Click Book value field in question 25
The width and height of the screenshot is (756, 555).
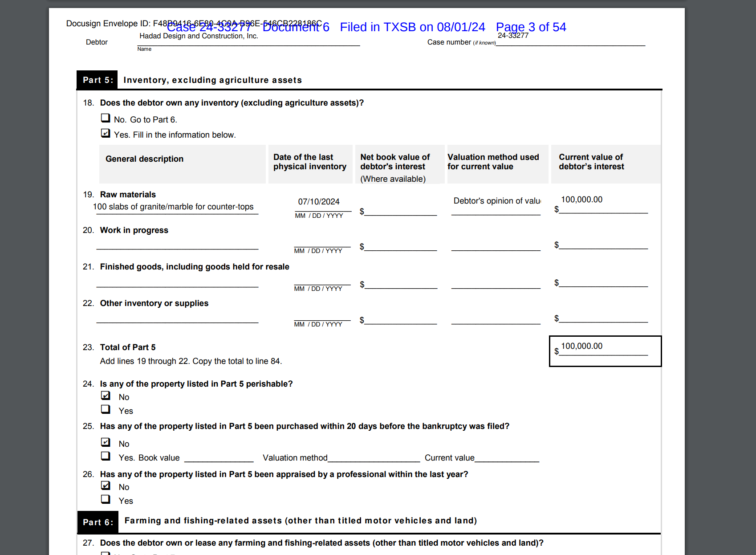[219, 457]
